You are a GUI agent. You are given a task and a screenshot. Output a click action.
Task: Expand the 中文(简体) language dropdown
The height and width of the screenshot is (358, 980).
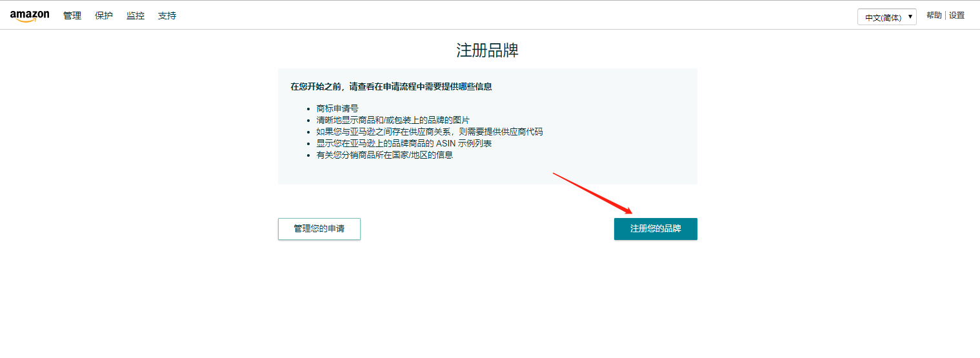pos(887,17)
